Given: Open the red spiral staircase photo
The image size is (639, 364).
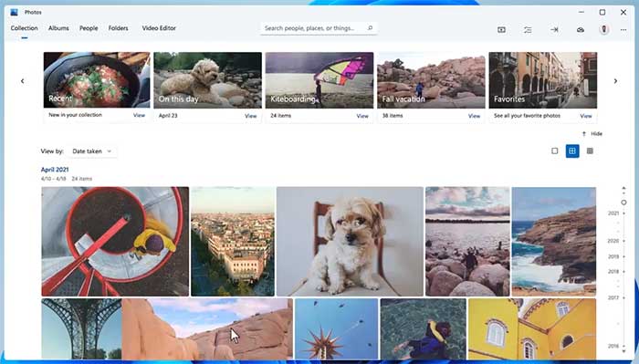Looking at the screenshot, I should click(115, 242).
